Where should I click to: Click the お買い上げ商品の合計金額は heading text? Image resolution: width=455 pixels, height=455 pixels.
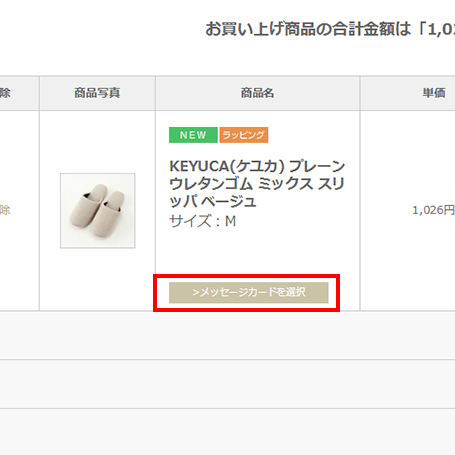(308, 29)
